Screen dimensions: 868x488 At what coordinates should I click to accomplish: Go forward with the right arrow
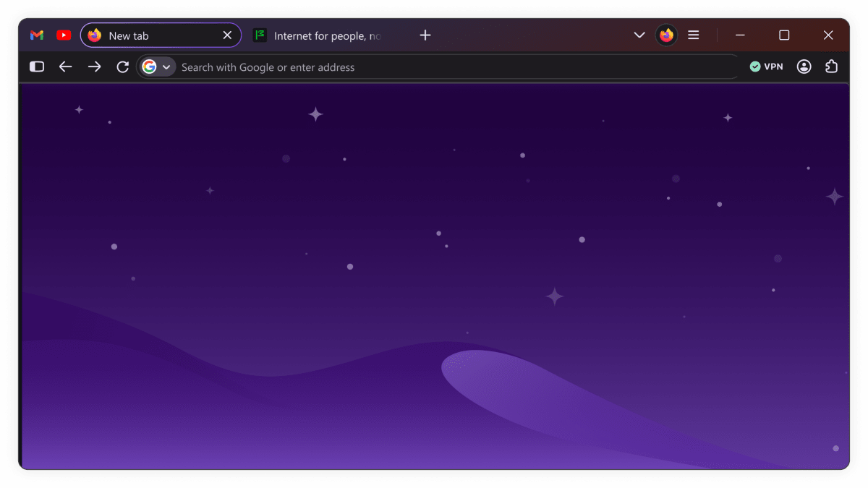95,67
